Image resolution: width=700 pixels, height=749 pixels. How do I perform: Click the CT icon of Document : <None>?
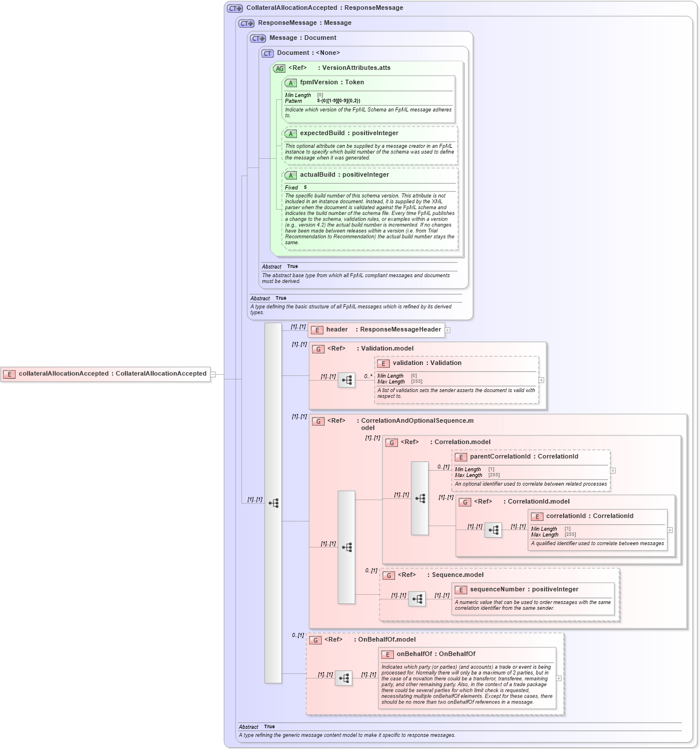[x=266, y=53]
